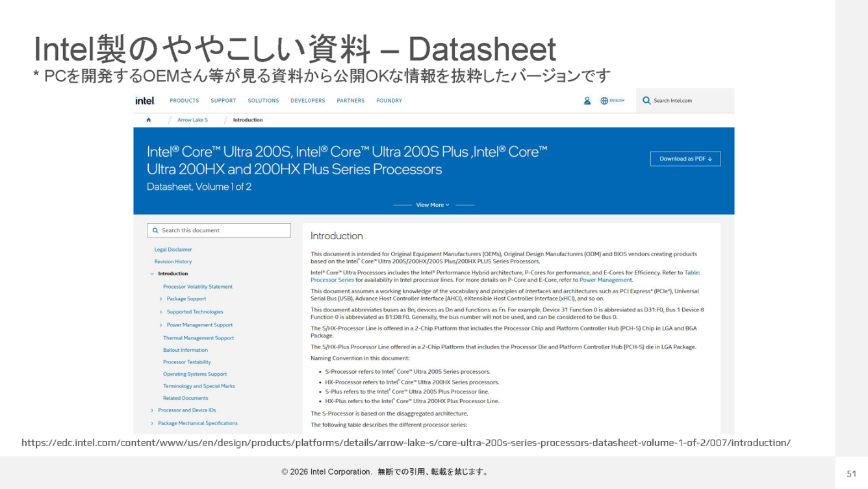Screen dimensions: 868x489
Task: Open Processor Testability
Action: [187, 362]
